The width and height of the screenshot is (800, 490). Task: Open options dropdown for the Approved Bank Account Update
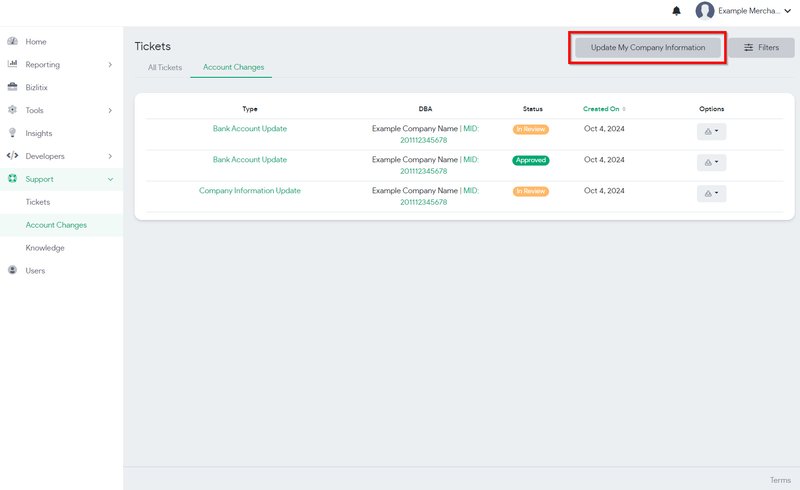(712, 163)
